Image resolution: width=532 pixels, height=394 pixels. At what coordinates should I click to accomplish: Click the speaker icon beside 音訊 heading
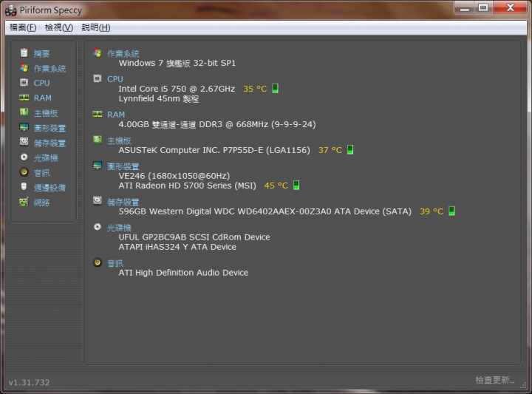[x=98, y=262]
